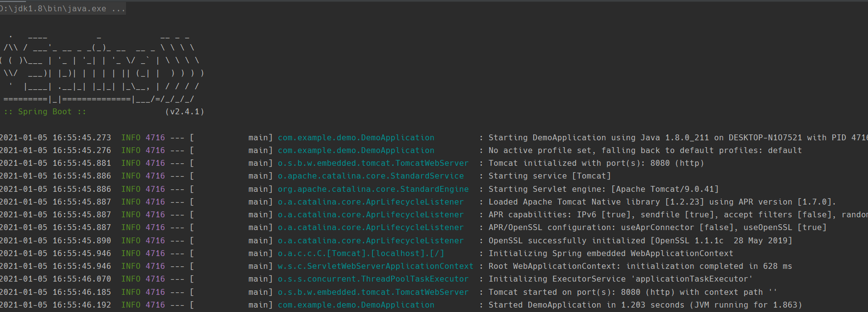Click 'Loaded Apache Tomcat Native library' message

click(x=662, y=202)
